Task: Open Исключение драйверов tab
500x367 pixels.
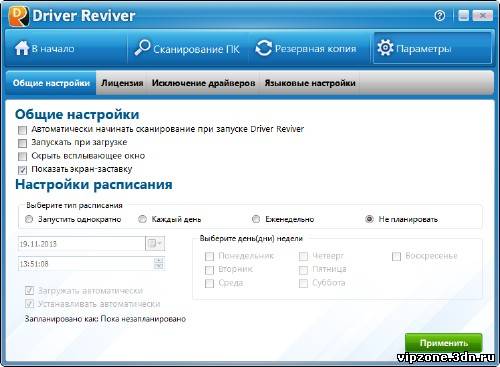Action: point(203,83)
